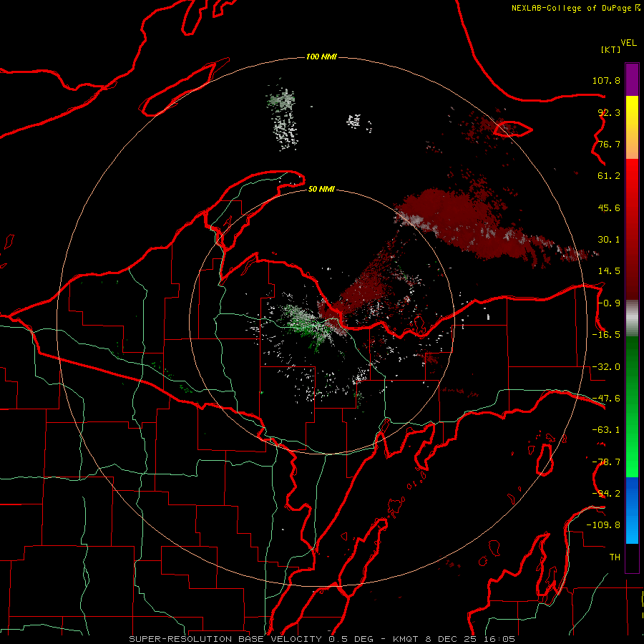This screenshot has width=644, height=644.
Task: Click the -0.9 scale value
Action: pos(609,303)
